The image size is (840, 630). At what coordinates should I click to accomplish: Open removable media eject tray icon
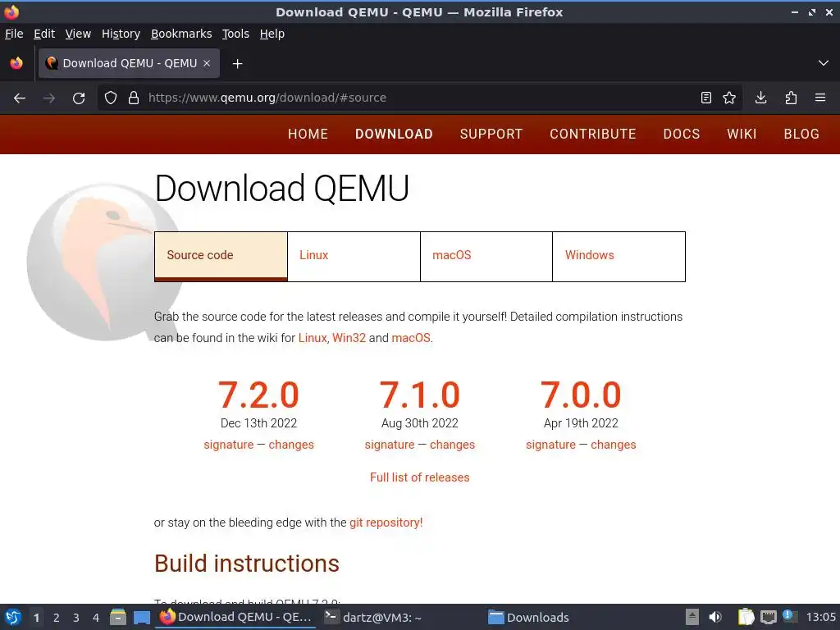pyautogui.click(x=692, y=618)
